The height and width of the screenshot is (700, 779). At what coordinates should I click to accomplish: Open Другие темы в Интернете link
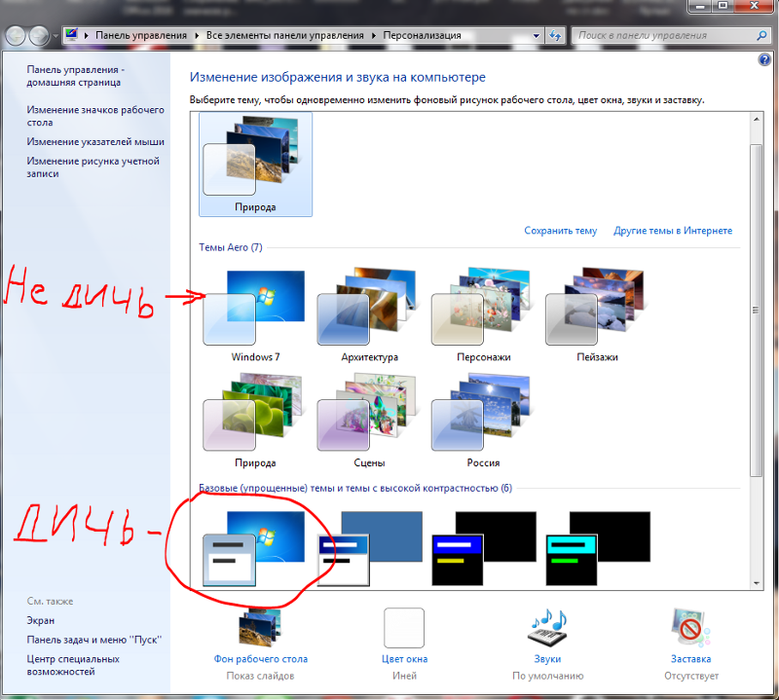(673, 231)
